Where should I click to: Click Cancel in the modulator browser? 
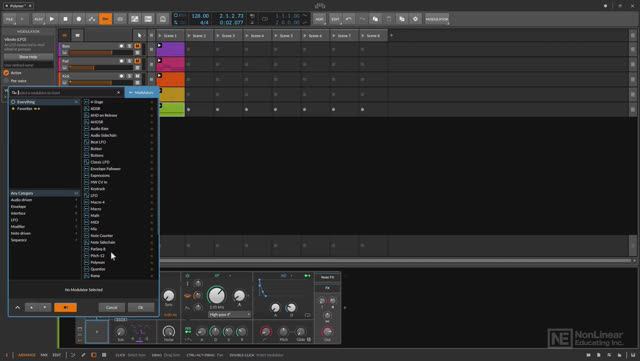click(111, 308)
